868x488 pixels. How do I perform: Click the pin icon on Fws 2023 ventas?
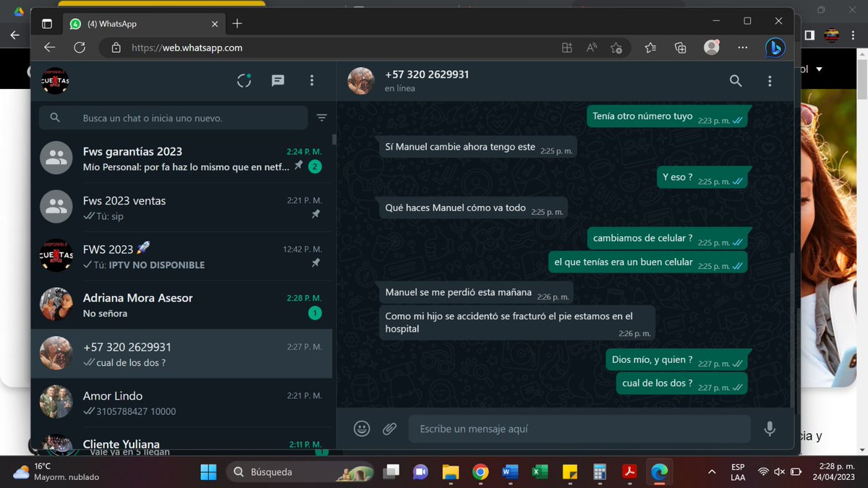click(315, 215)
